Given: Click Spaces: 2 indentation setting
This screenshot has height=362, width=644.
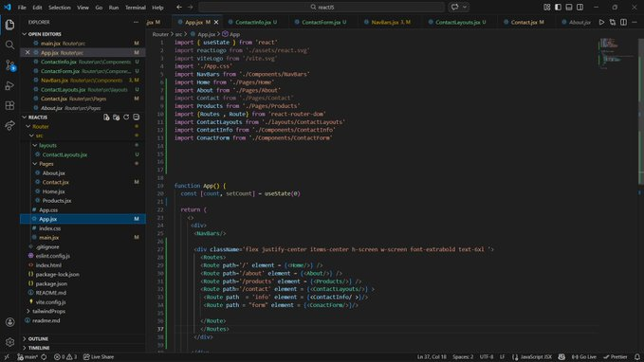Looking at the screenshot, I should click(x=463, y=357).
